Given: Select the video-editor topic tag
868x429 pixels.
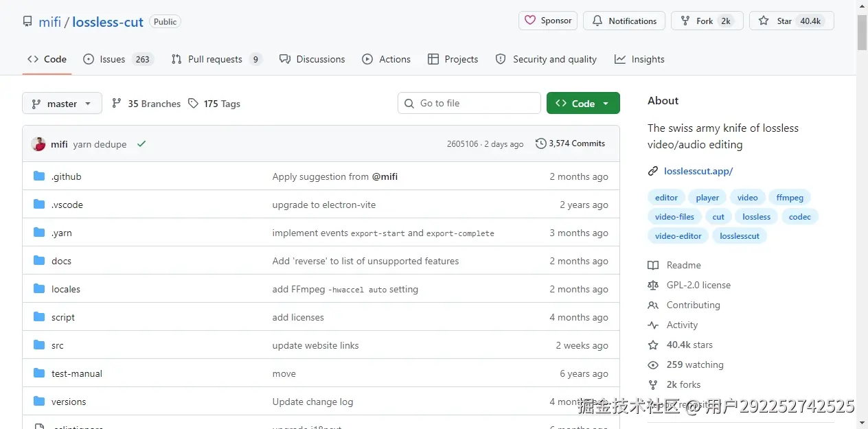Looking at the screenshot, I should coord(678,236).
